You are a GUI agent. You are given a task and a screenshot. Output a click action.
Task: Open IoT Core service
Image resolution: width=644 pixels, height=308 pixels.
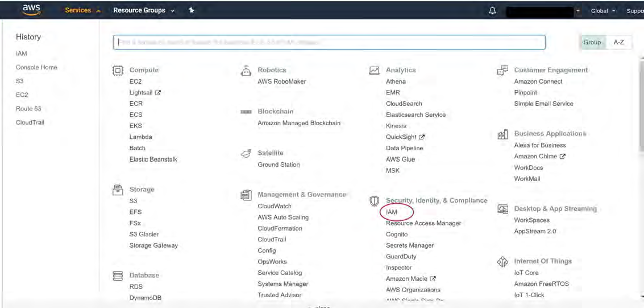tap(526, 273)
